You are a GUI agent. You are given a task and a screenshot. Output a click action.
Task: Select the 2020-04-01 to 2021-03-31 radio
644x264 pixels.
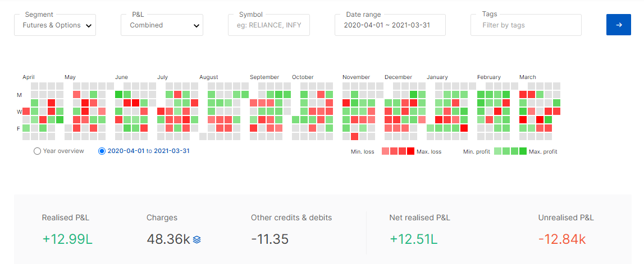pyautogui.click(x=102, y=151)
